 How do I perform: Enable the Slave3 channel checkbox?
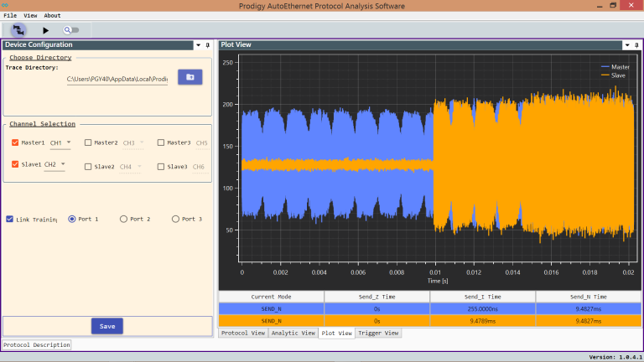(161, 167)
